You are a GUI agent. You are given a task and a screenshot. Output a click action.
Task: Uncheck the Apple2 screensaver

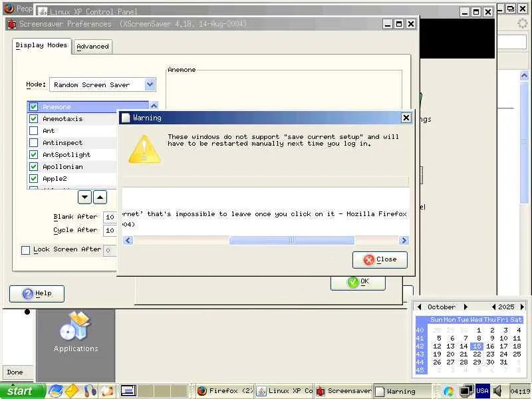click(33, 178)
